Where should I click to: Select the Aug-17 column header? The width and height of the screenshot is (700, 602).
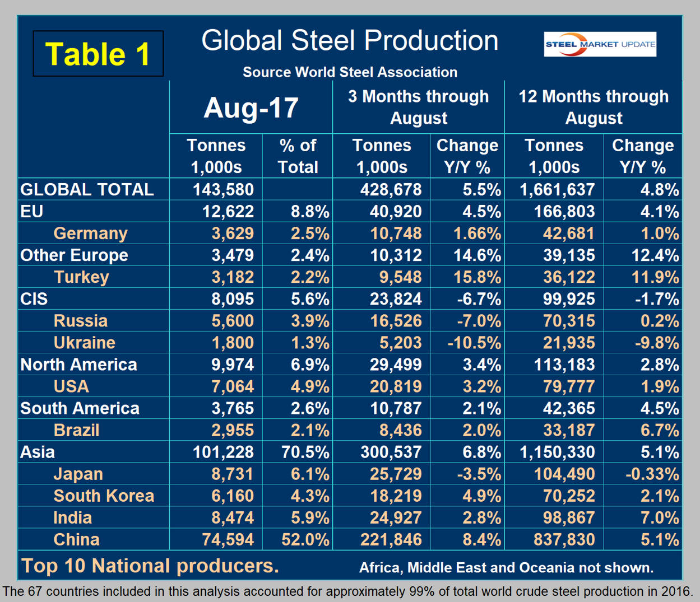[251, 108]
